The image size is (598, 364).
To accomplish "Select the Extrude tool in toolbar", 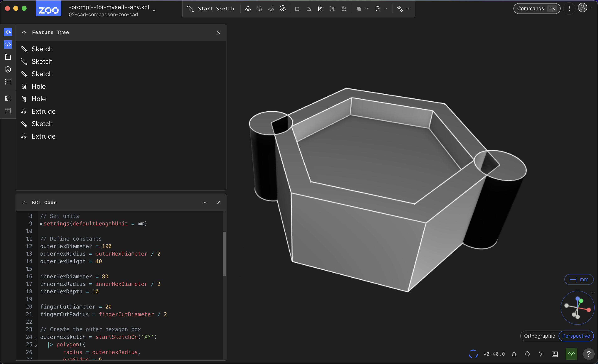I will [x=248, y=9].
